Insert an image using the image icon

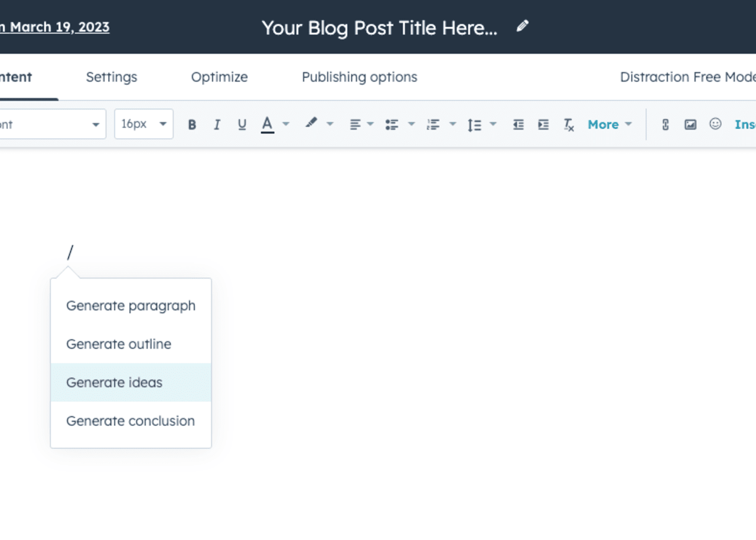[x=690, y=125]
